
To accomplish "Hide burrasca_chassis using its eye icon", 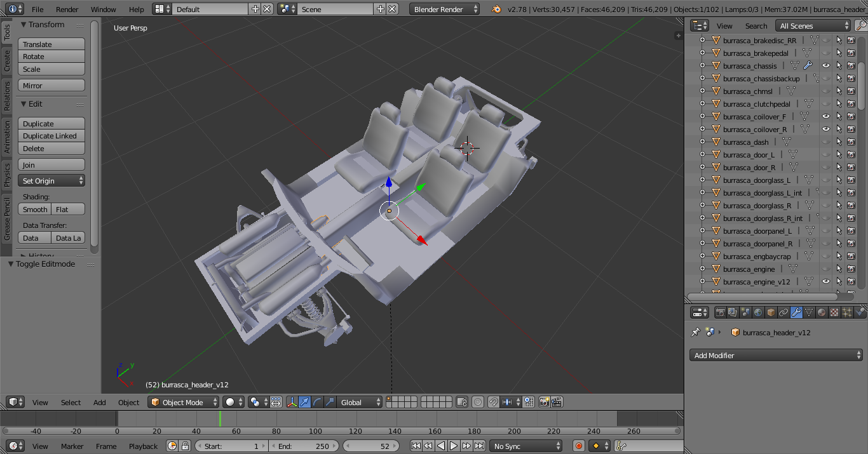I will coord(826,65).
